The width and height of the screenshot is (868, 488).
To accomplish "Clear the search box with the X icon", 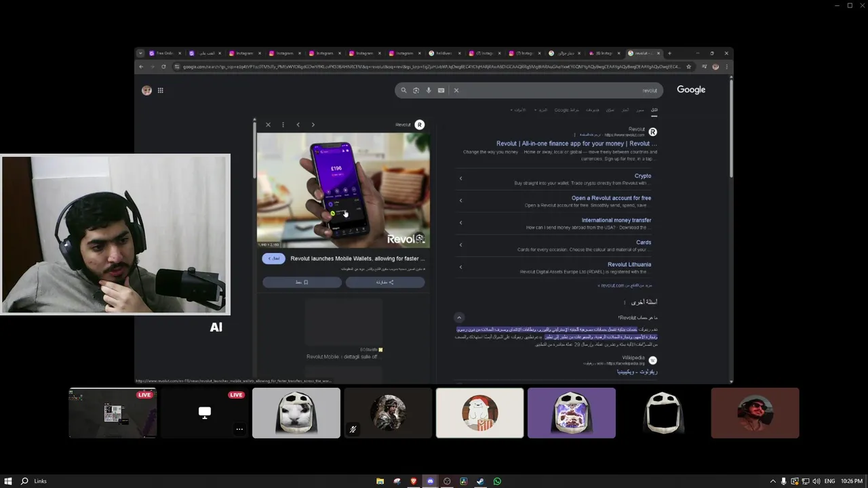I will point(456,90).
